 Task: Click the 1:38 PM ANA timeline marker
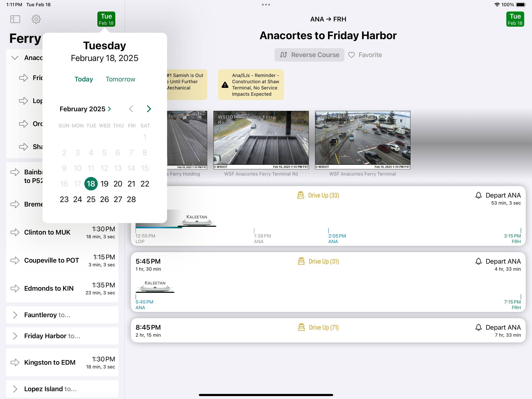[262, 237]
